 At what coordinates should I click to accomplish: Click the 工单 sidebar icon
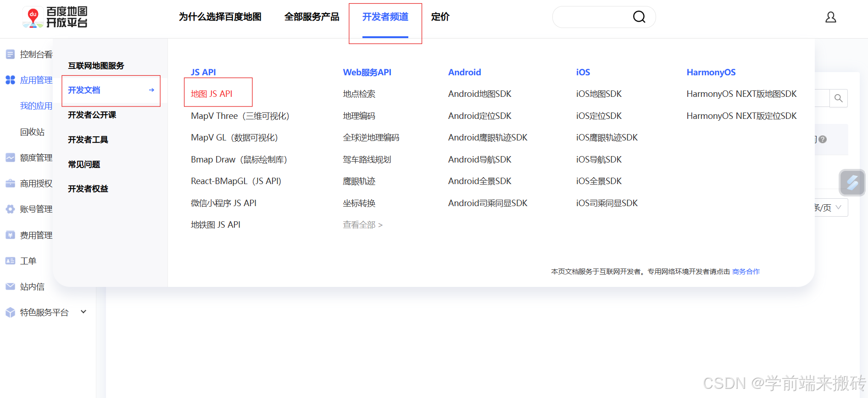(10, 261)
